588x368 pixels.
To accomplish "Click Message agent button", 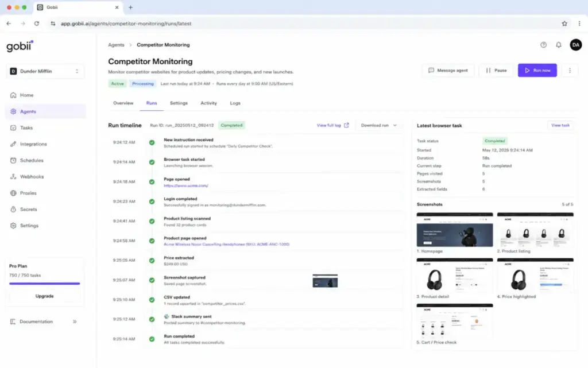I will 448,71.
